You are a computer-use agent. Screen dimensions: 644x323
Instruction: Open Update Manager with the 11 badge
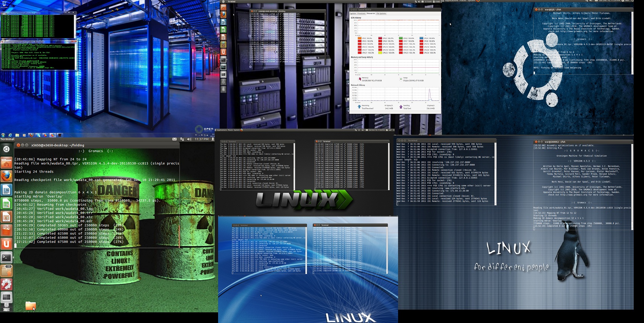(6, 270)
